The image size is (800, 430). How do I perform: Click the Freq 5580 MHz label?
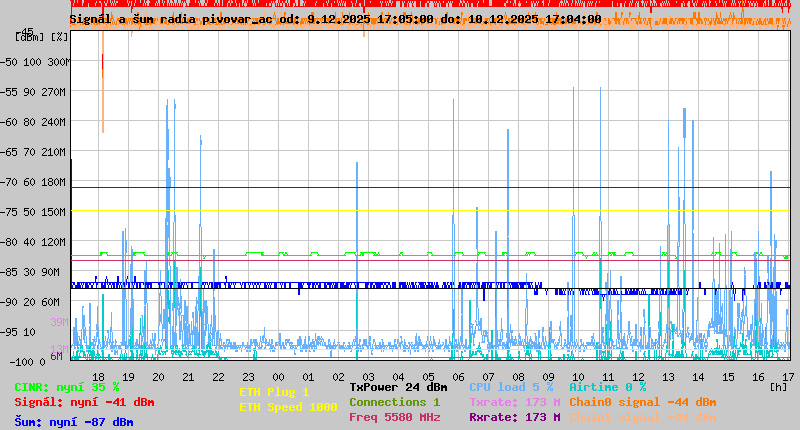(394, 417)
